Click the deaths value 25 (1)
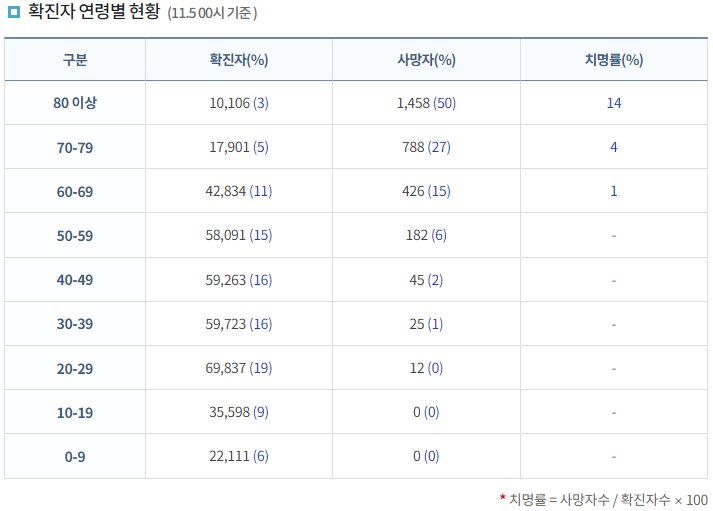 point(426,324)
